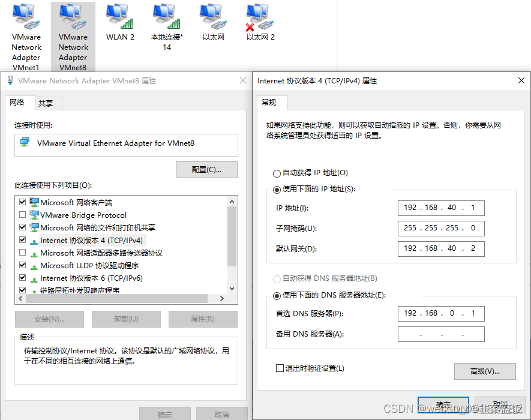Click 取消 in VMnet8 properties window

pyautogui.click(x=222, y=413)
